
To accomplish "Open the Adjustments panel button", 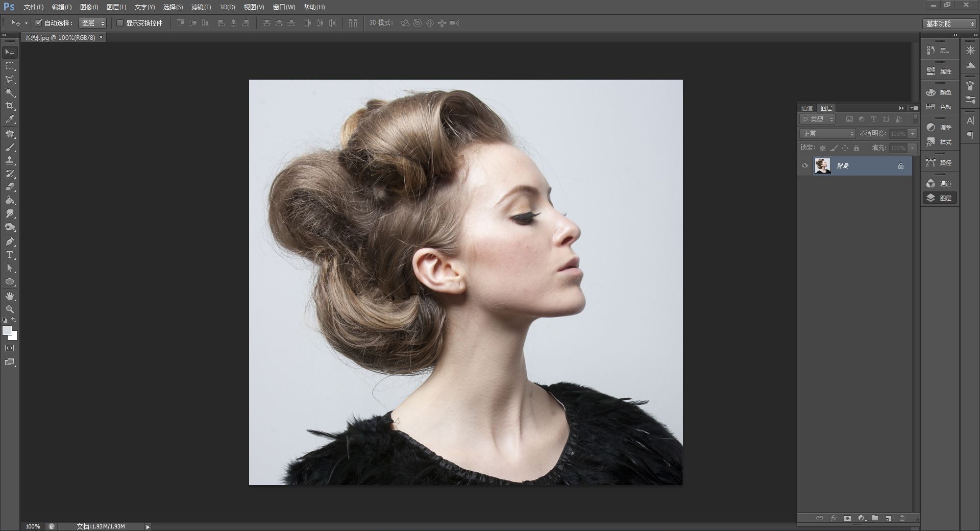I will pos(939,128).
